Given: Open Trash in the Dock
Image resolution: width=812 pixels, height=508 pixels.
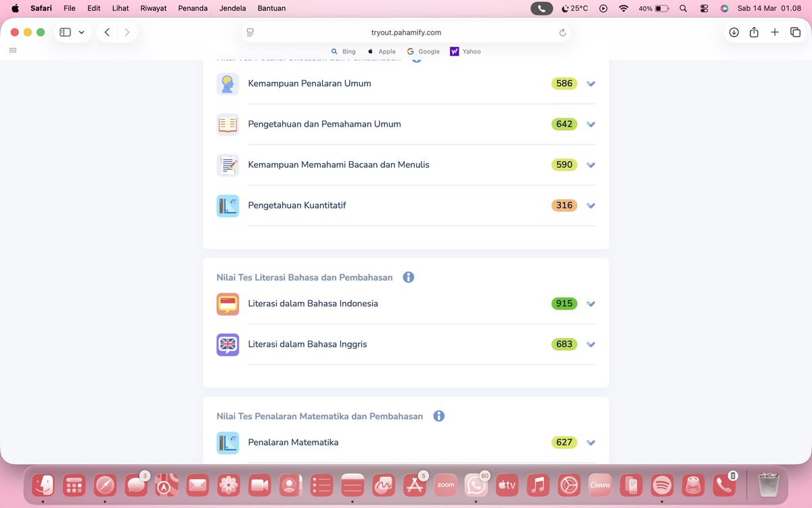Looking at the screenshot, I should 769,485.
